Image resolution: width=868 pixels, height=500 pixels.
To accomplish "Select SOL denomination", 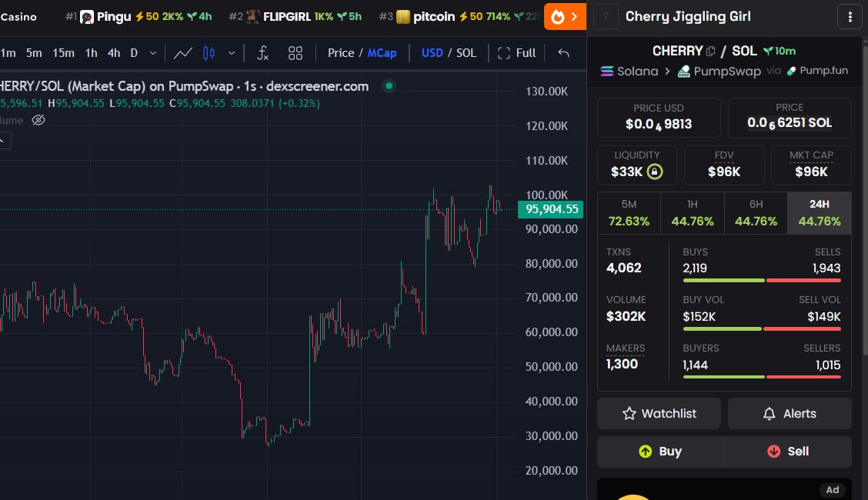I will tap(466, 53).
